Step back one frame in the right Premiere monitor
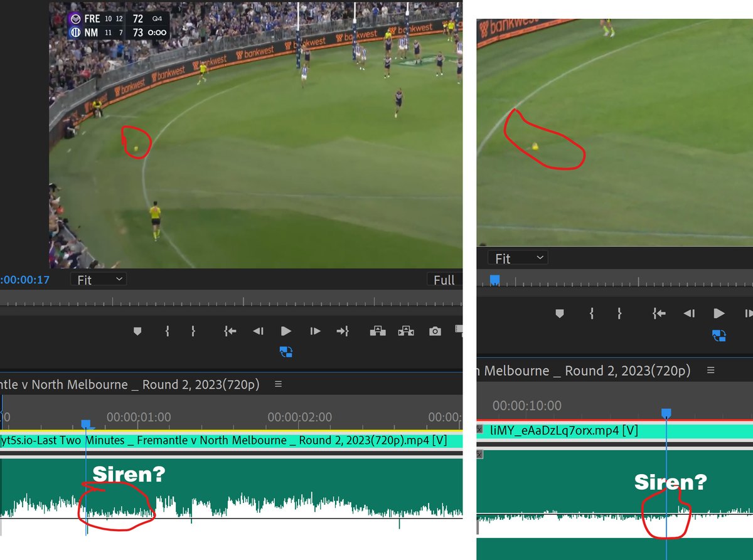 689,313
